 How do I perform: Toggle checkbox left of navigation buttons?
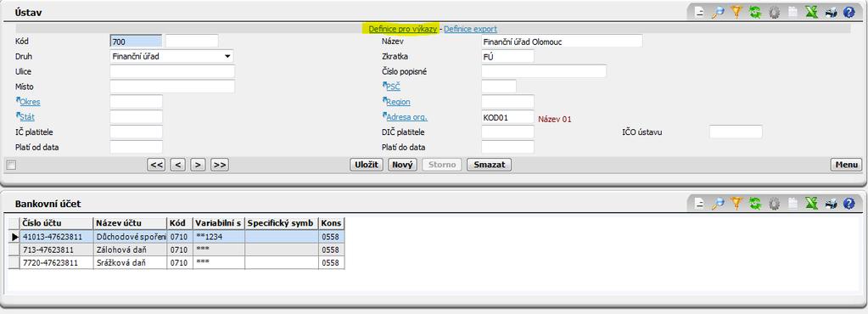tap(12, 165)
